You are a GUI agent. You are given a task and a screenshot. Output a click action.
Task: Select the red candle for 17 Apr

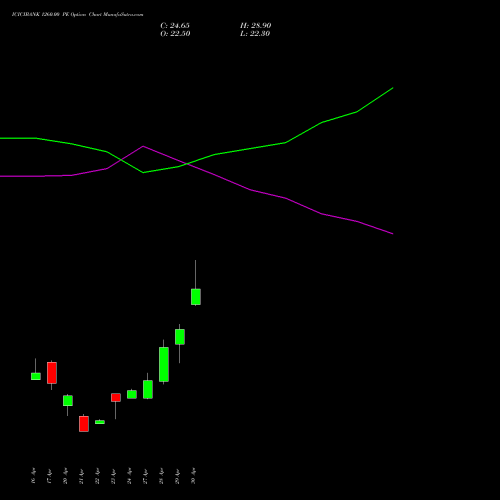point(52,373)
